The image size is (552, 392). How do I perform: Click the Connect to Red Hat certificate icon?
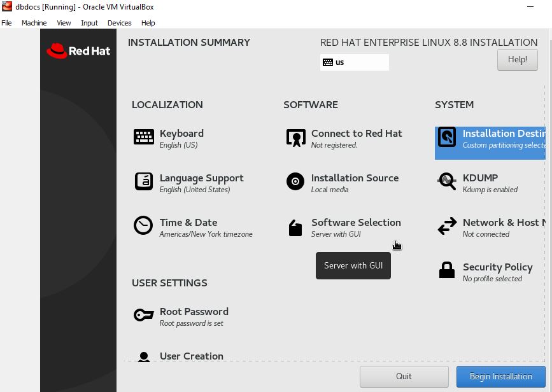tap(295, 137)
